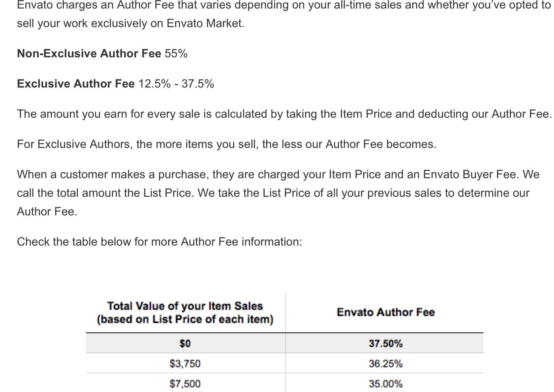The width and height of the screenshot is (554, 392).
Task: Click "Check the table below" sentence
Action: click(x=159, y=242)
